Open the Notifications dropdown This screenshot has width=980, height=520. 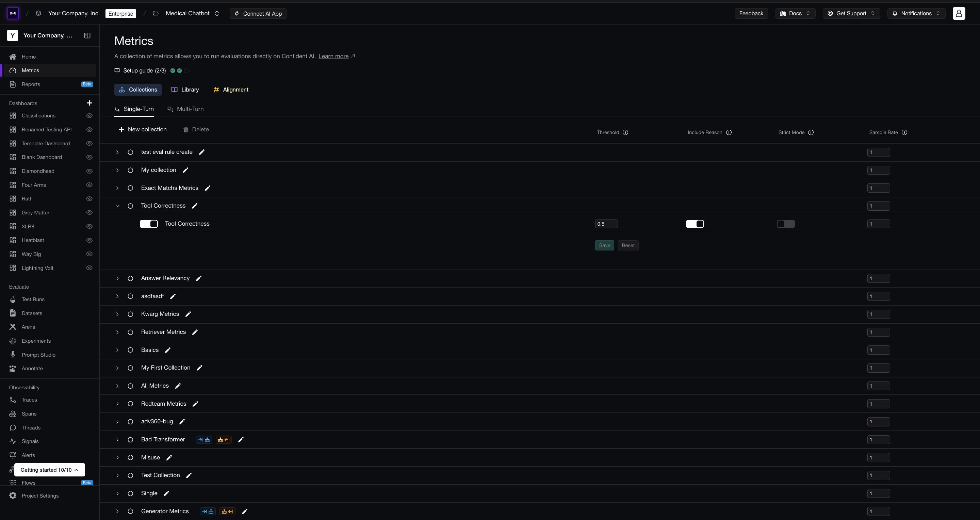[x=916, y=13]
